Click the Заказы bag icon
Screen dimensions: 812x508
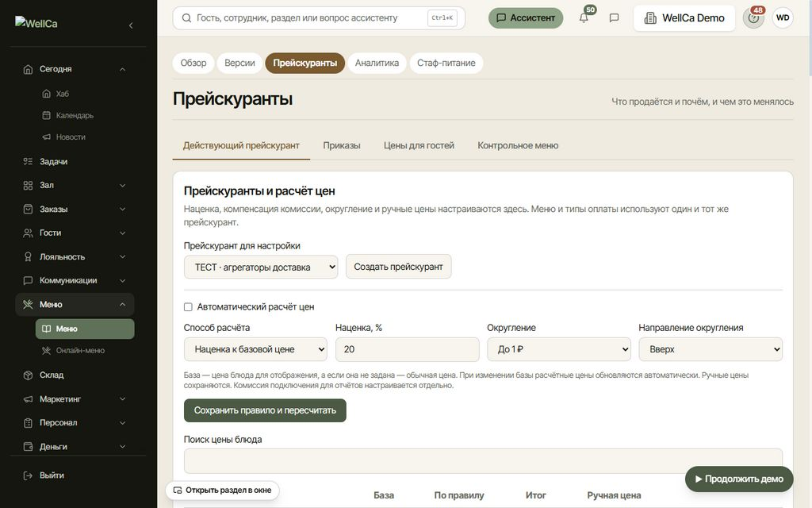point(28,209)
